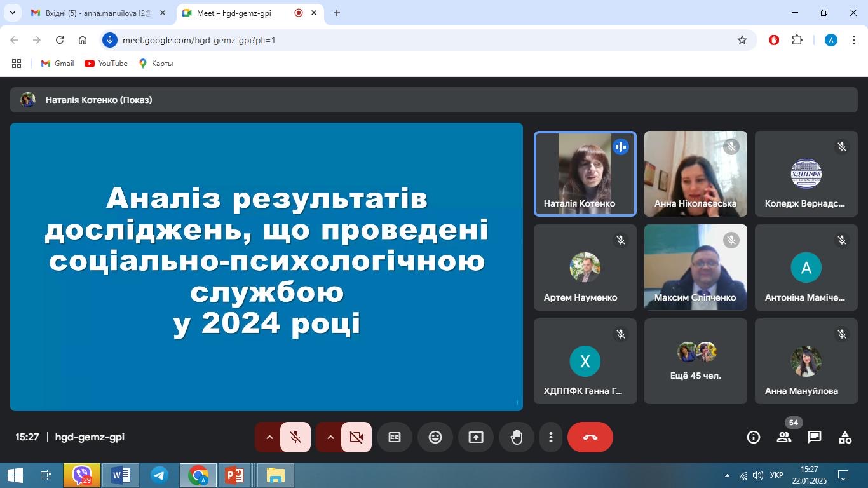Click Антоніна Маміче... avatar letter A
This screenshot has width=868, height=488.
point(806,268)
